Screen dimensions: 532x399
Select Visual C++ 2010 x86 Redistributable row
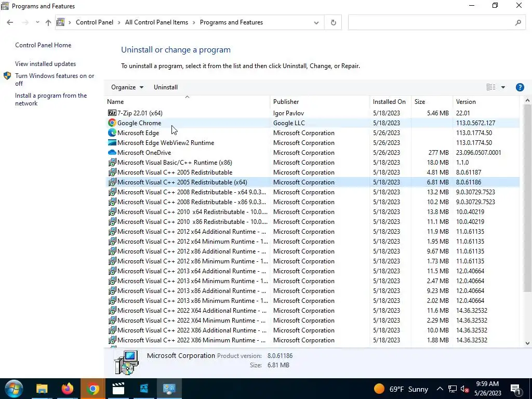click(x=312, y=221)
